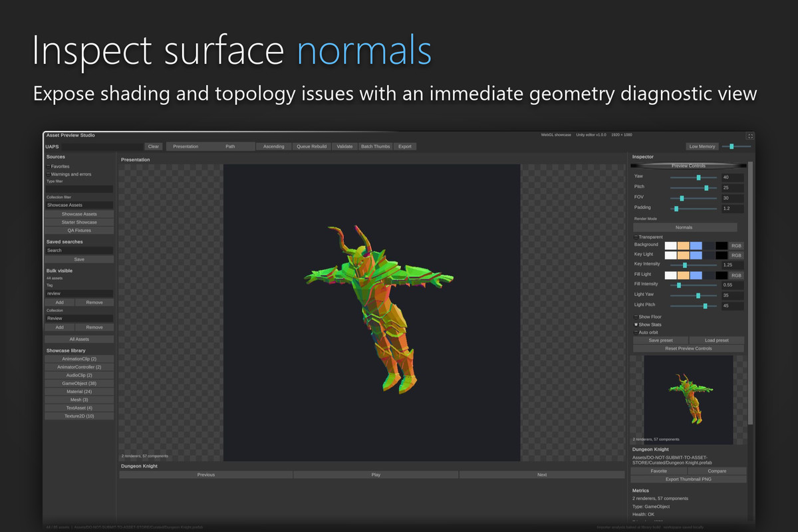Enable the Favorites source checkbox
Viewport: 798px width, 532px height.
(48, 166)
